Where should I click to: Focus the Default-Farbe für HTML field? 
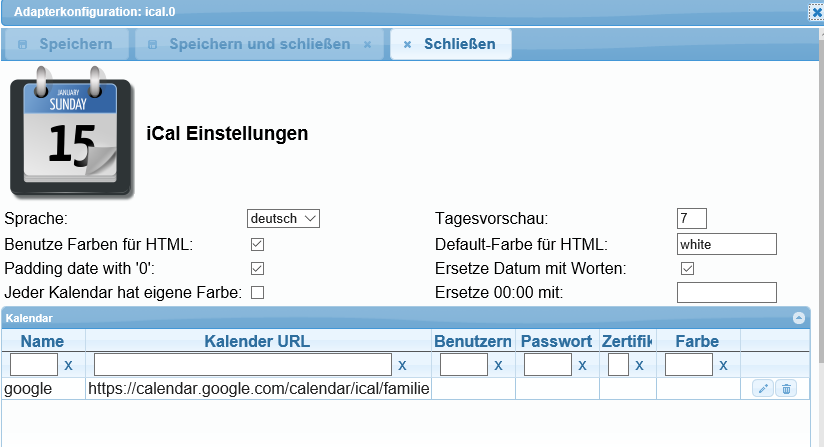tap(726, 244)
